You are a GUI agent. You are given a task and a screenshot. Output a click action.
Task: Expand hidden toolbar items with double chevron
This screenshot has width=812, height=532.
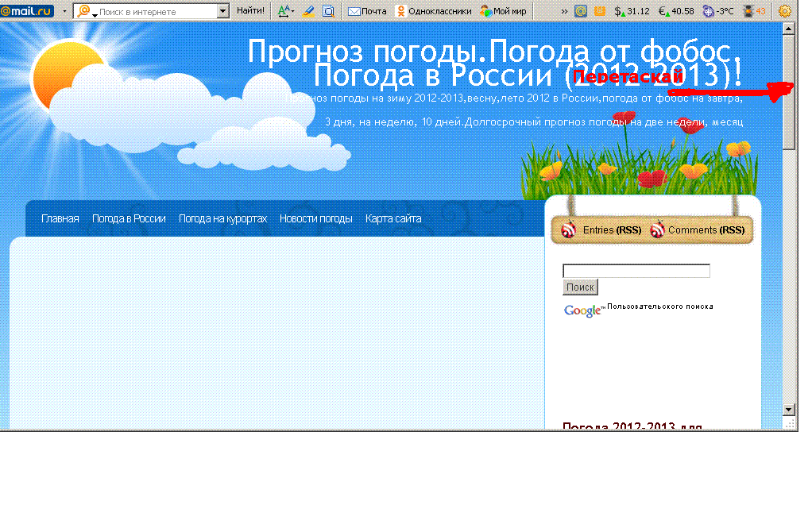(564, 11)
